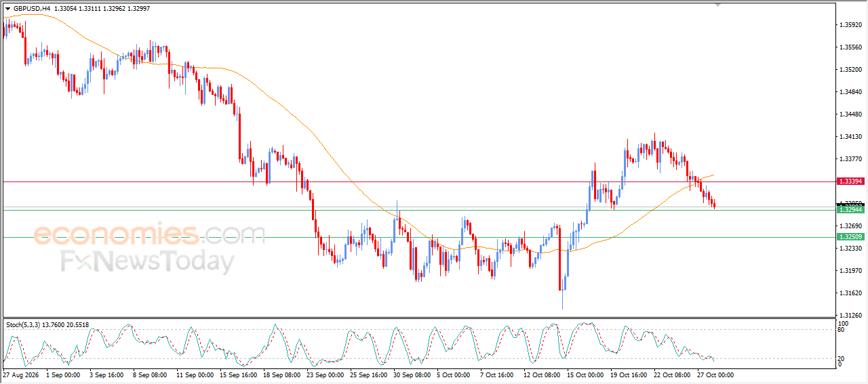Click the 1.34840 price axis value
868x384 pixels.
[x=850, y=92]
